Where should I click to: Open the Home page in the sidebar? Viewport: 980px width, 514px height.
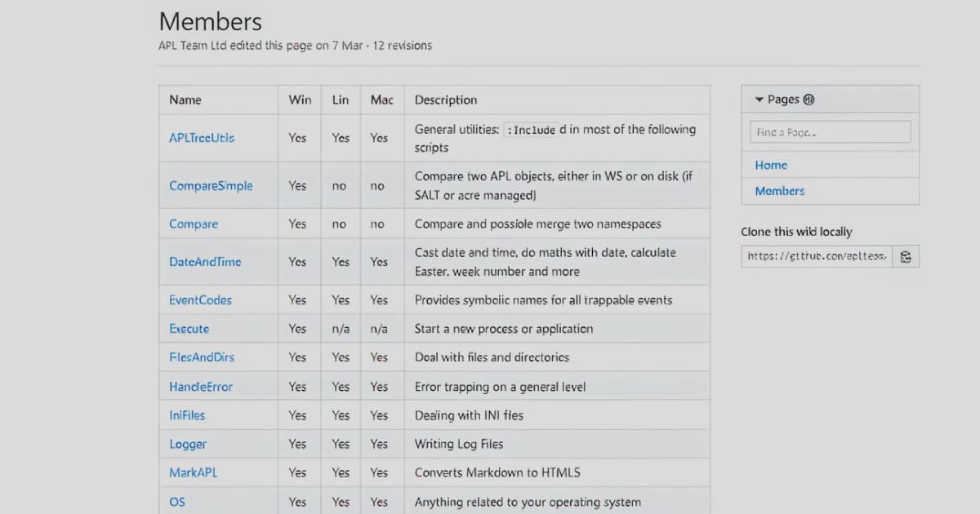coord(771,165)
